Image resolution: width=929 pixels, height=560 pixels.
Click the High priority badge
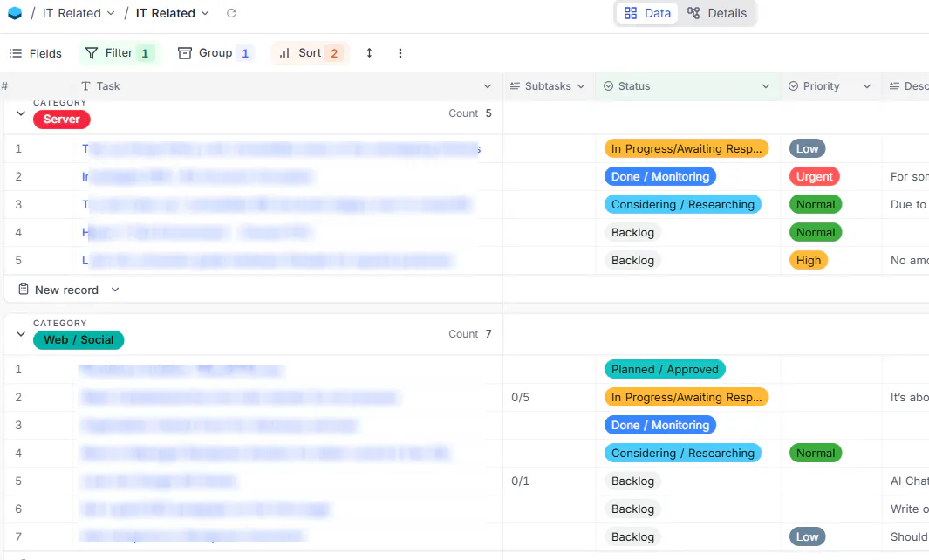coord(808,260)
